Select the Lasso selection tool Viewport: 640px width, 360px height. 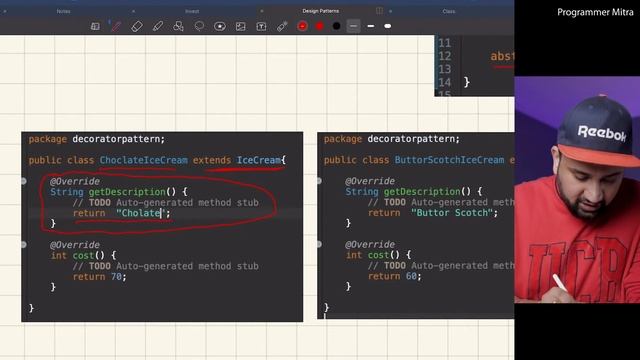point(199,27)
